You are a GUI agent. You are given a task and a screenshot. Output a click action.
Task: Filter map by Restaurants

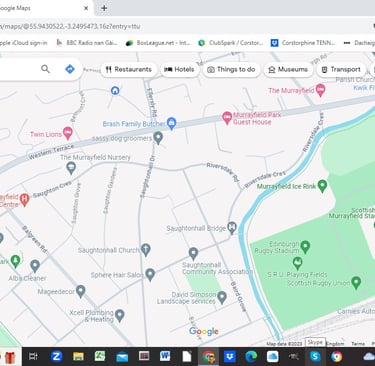[x=129, y=69]
